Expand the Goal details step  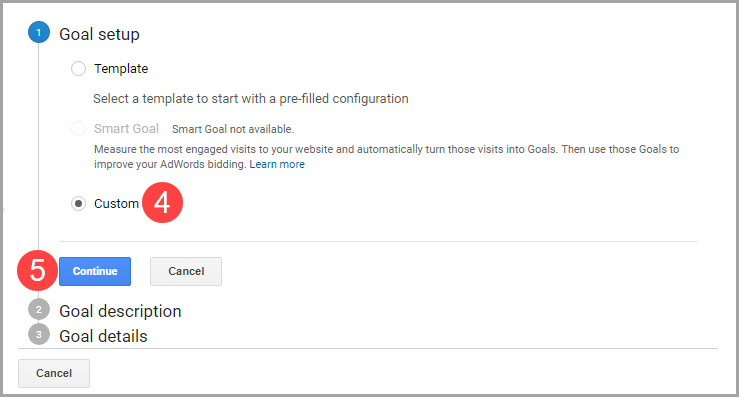click(103, 336)
